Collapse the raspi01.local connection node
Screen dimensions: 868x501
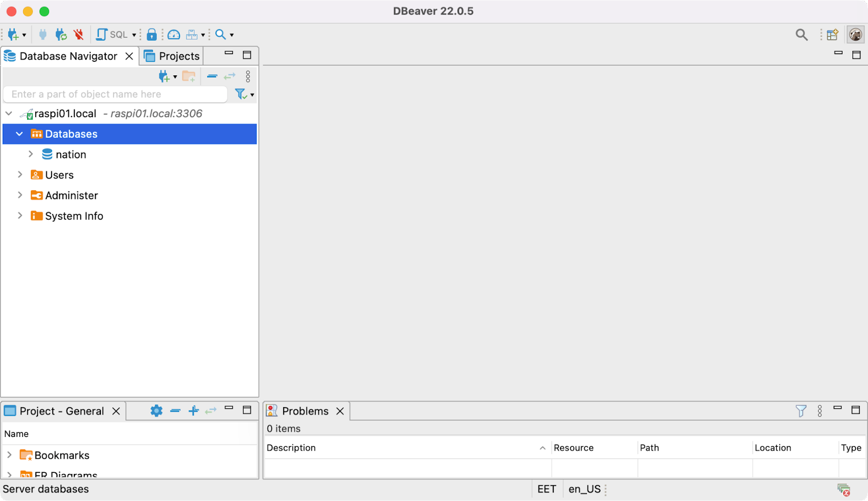point(9,113)
